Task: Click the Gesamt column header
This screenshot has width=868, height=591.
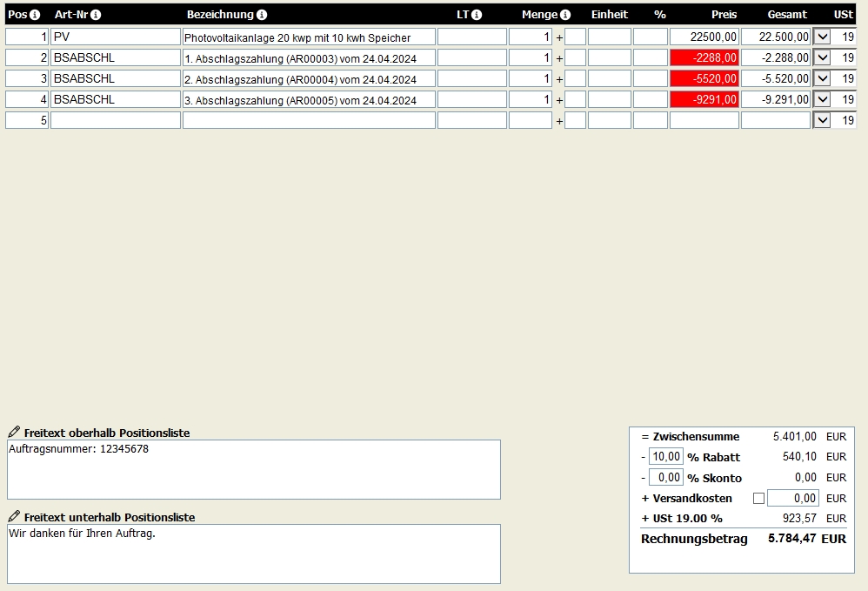Action: pyautogui.click(x=786, y=15)
